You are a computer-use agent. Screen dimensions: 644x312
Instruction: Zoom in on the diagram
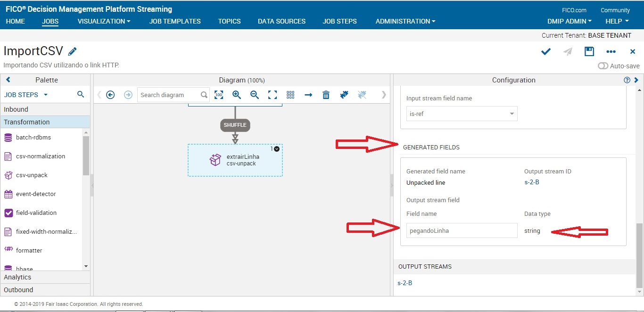[236, 95]
